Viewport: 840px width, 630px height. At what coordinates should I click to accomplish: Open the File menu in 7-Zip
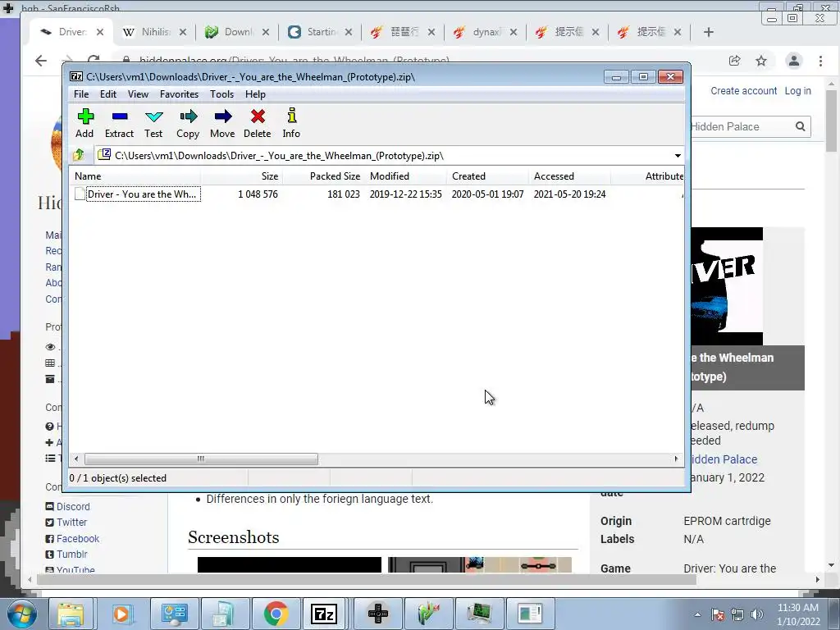point(81,94)
